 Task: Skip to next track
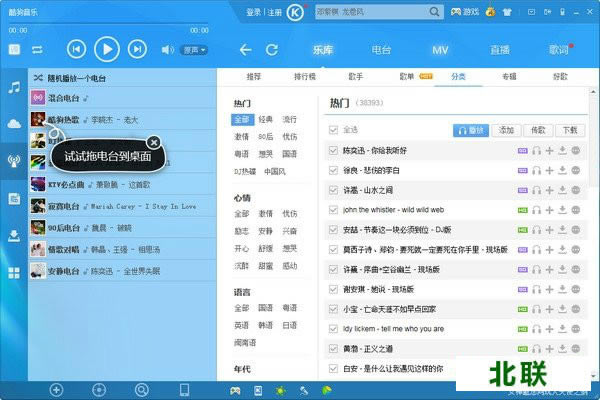pyautogui.click(x=137, y=49)
